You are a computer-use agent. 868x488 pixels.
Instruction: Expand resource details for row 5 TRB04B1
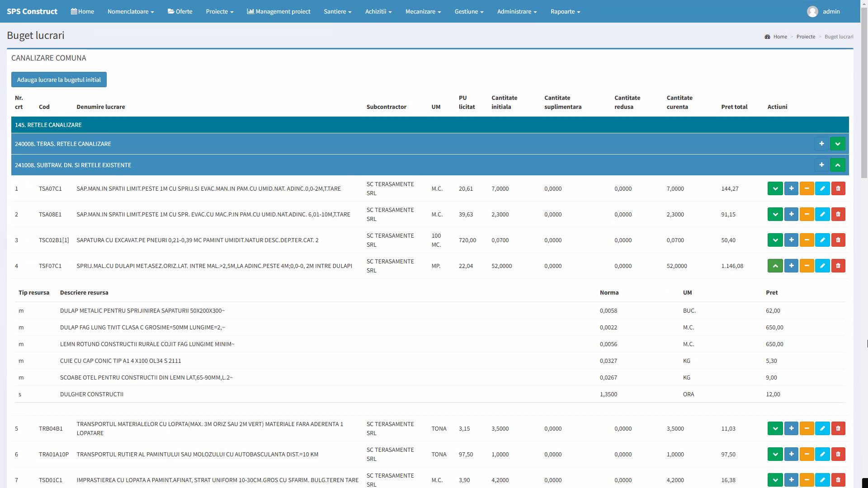(x=775, y=429)
